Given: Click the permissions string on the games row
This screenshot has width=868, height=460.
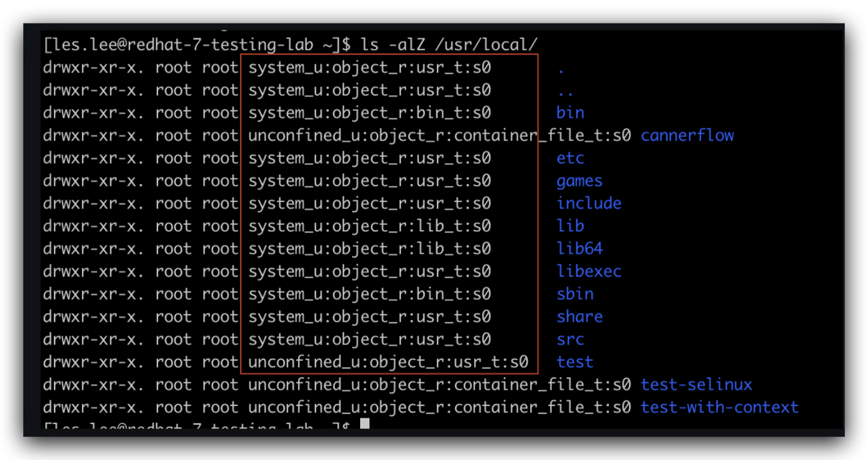Looking at the screenshot, I should coord(95,181).
